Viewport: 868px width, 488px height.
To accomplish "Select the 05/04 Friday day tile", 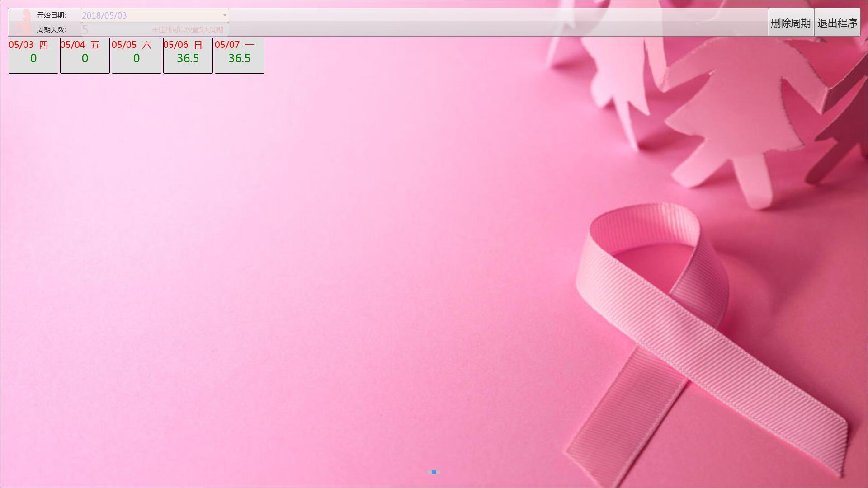I will coord(85,56).
